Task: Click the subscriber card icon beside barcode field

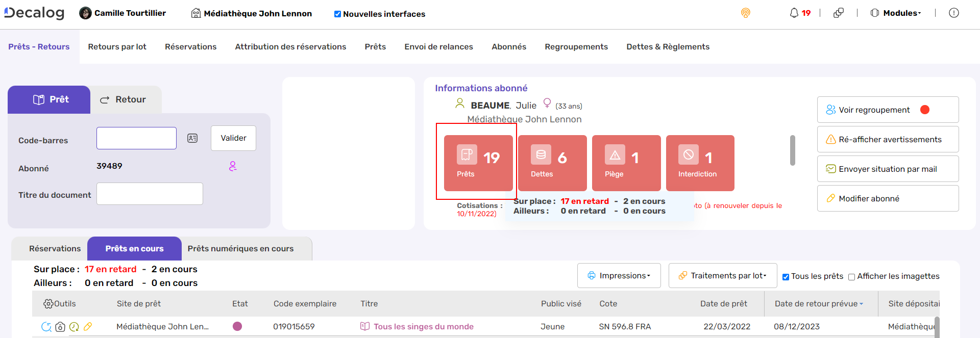Action: [192, 138]
